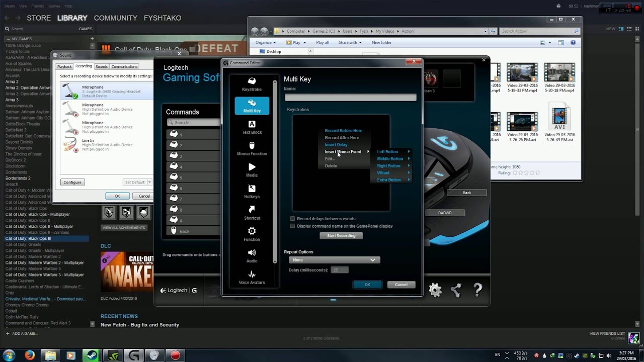Screen dimensions: 644x362
Task: Click the Back command in Commands list
Action: 193,231
